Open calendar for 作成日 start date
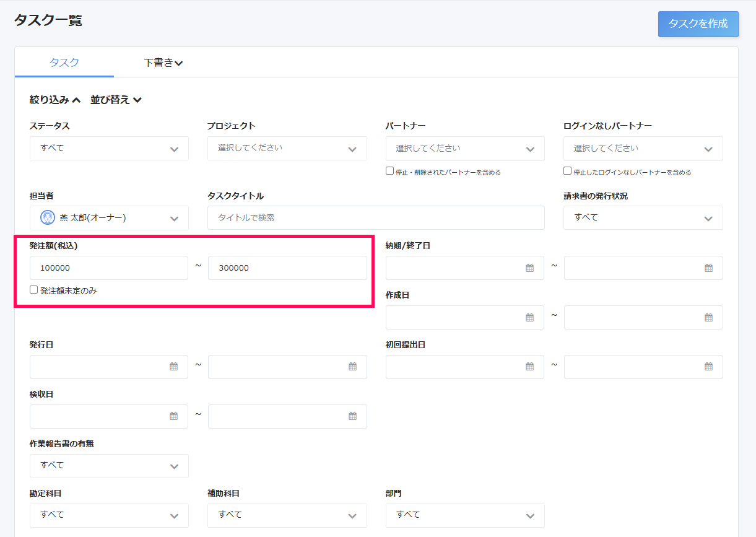This screenshot has width=756, height=537. point(529,318)
